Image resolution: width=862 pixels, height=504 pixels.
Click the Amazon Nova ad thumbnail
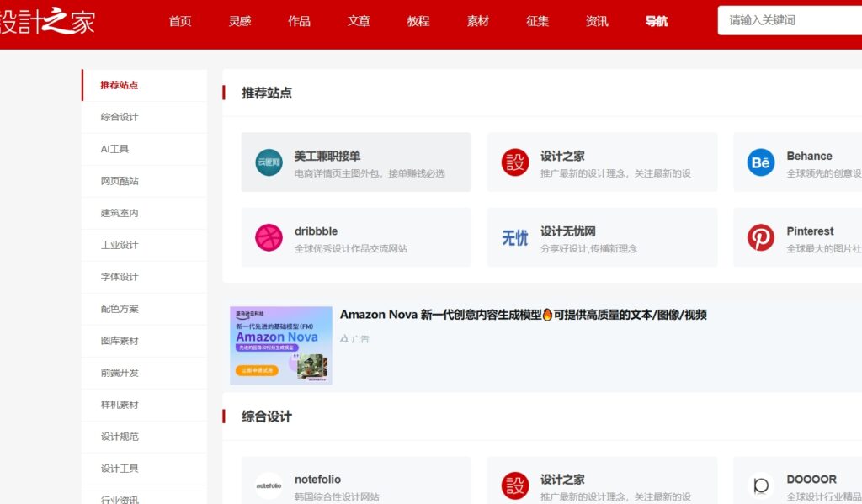point(281,345)
